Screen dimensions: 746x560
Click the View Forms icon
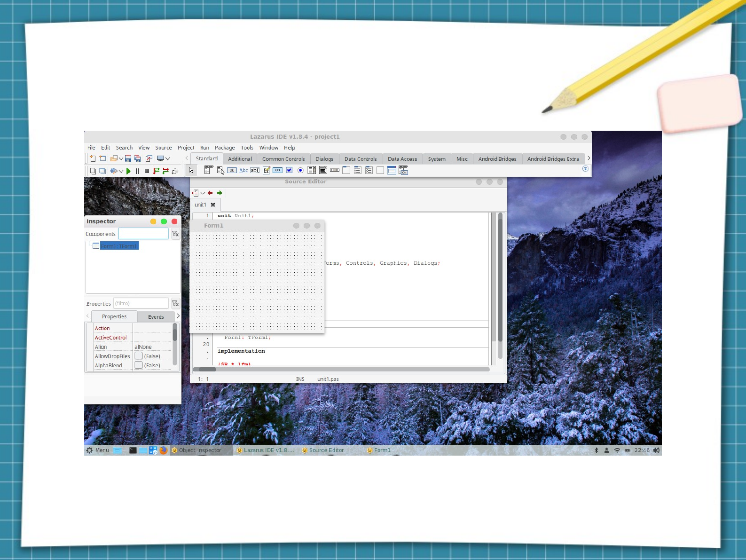(102, 171)
